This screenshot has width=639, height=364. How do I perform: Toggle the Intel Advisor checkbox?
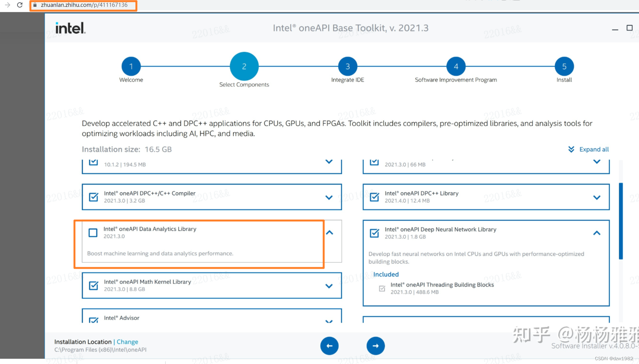pos(93,320)
